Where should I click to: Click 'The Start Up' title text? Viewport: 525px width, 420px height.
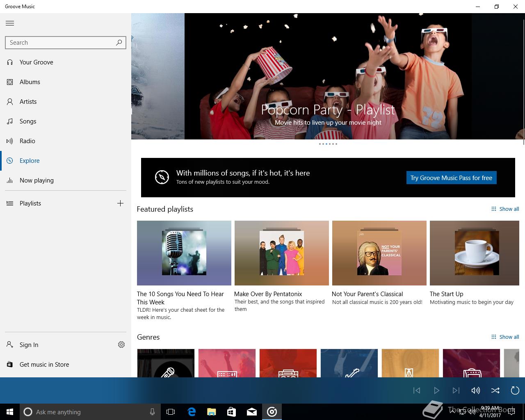point(447,294)
